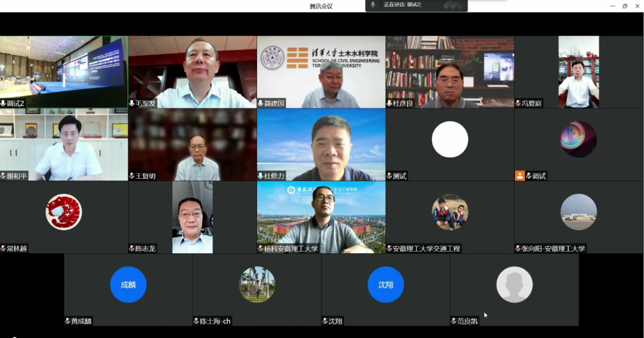Click the muted mic icon beside 黄成麟
644x338 pixels.
click(x=67, y=321)
